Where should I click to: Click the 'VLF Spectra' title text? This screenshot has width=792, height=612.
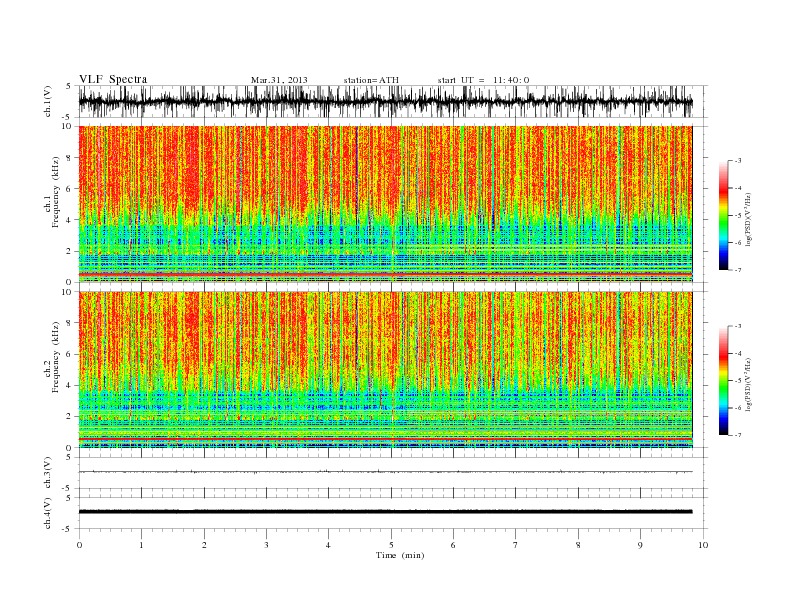(x=113, y=79)
